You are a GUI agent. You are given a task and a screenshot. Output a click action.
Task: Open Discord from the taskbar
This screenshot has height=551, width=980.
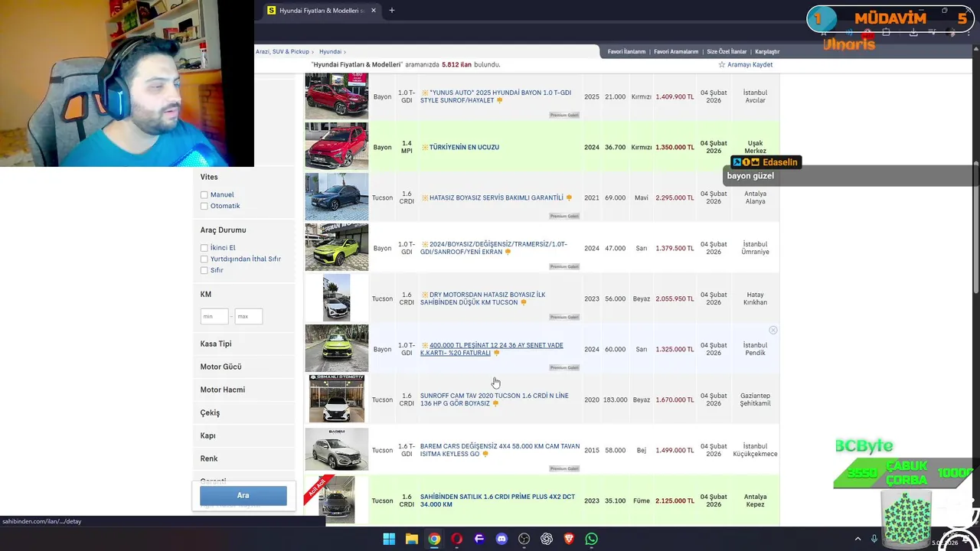pyautogui.click(x=501, y=539)
